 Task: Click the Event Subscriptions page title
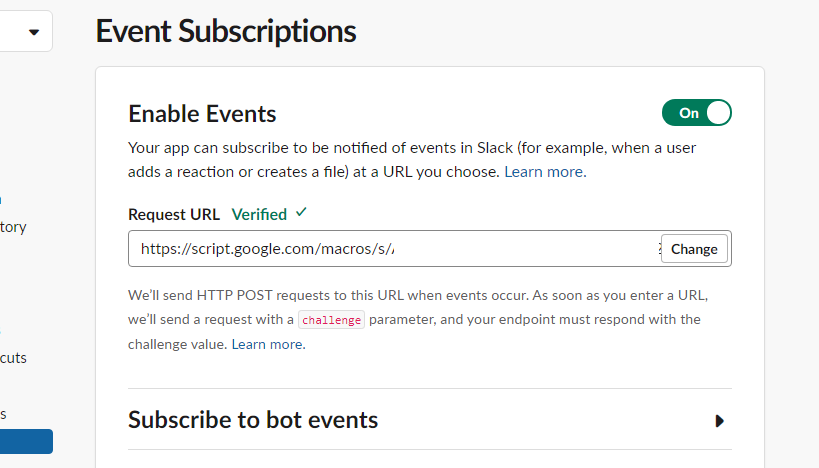[x=226, y=31]
